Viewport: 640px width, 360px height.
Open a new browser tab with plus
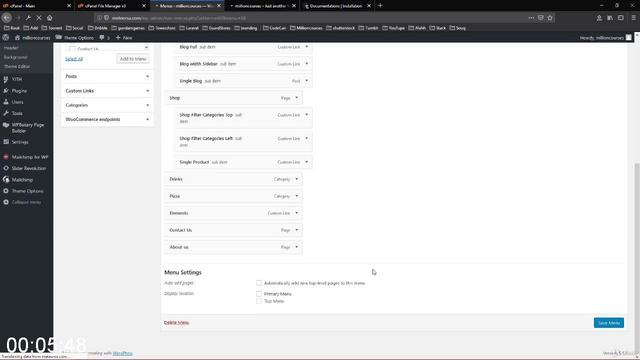pyautogui.click(x=380, y=6)
